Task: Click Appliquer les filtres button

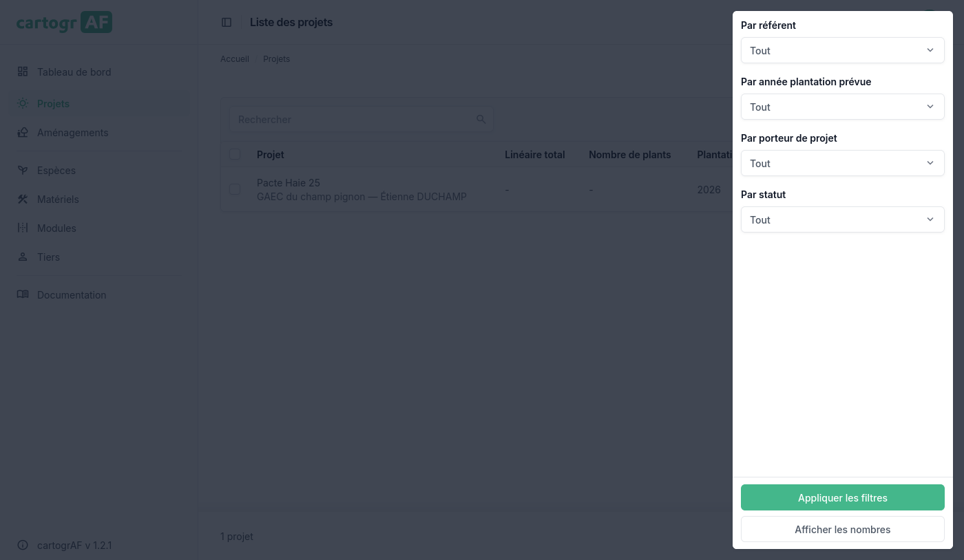Action: [842, 497]
